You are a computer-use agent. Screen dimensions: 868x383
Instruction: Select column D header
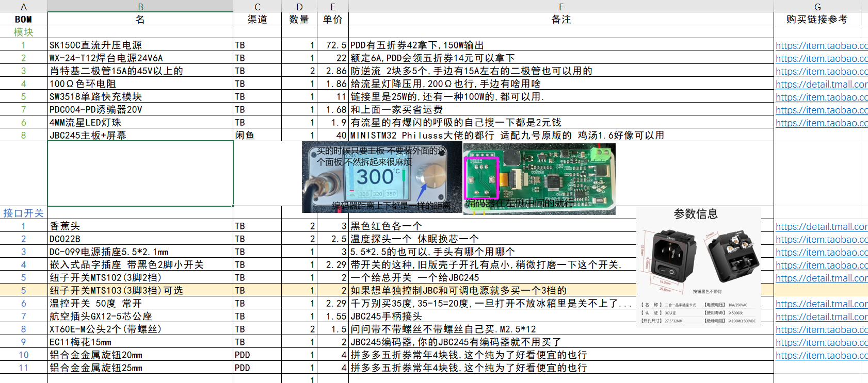click(299, 6)
